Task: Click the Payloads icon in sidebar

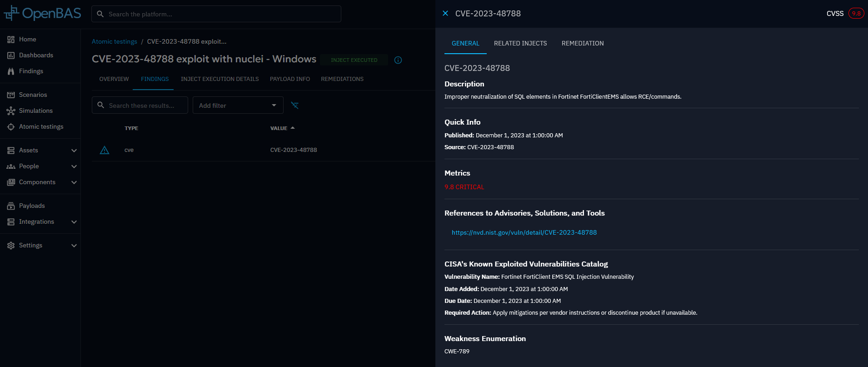Action: [x=11, y=206]
